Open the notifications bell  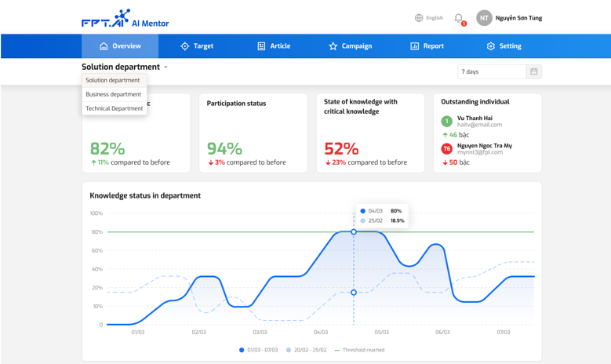pyautogui.click(x=459, y=18)
